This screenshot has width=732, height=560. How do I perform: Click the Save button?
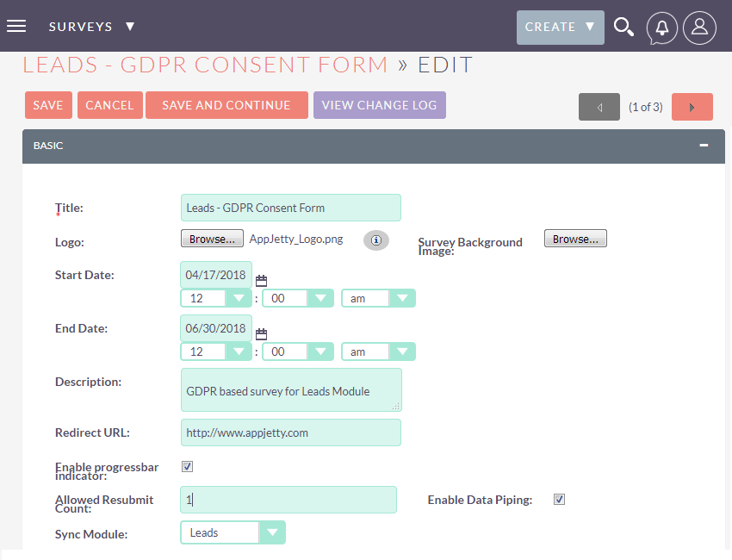[x=48, y=105]
